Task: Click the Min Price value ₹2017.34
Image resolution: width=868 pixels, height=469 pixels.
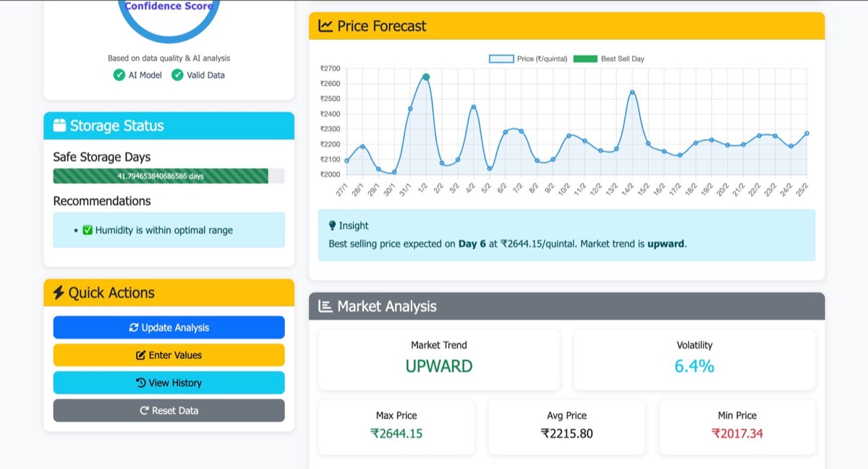Action: (x=737, y=434)
